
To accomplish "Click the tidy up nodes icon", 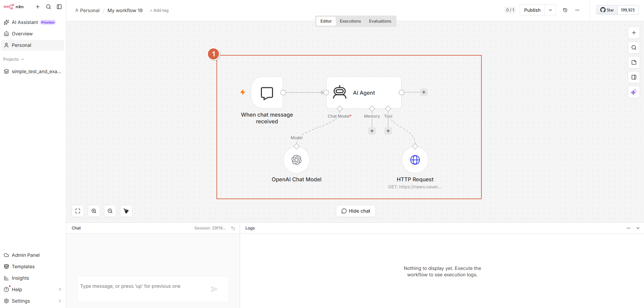I will (126, 211).
